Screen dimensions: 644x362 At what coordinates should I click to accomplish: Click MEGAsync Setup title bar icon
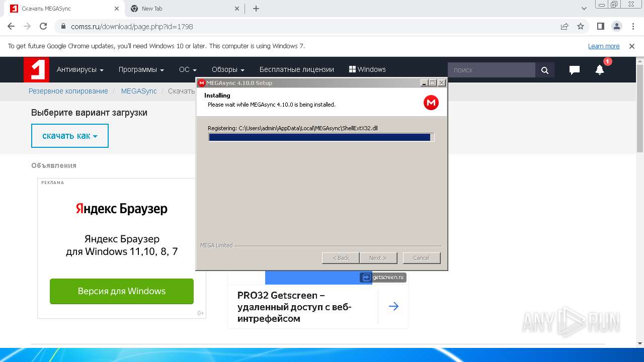[202, 83]
